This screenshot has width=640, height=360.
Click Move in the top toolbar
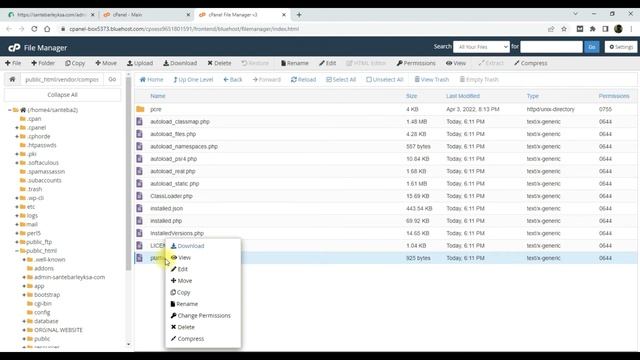tap(106, 63)
